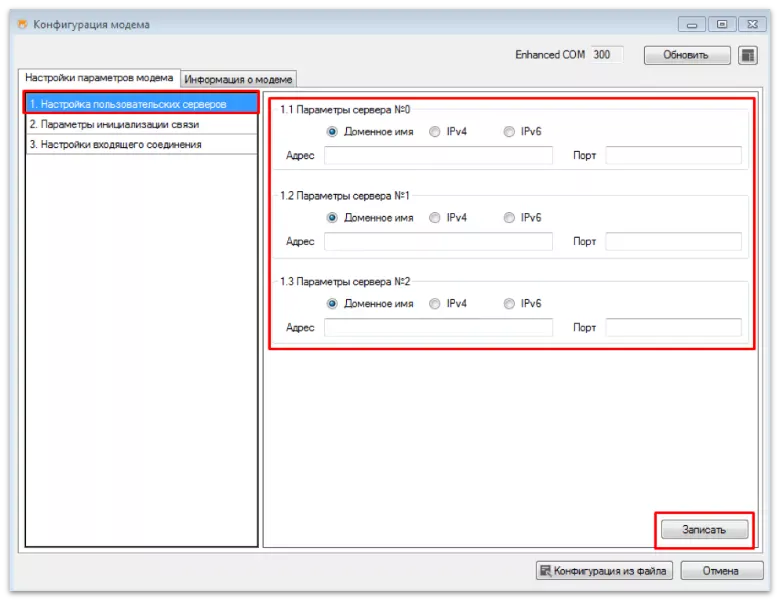Choose Доменное имя for server №1
Viewport: 780px width, 600px height.
pos(332,218)
